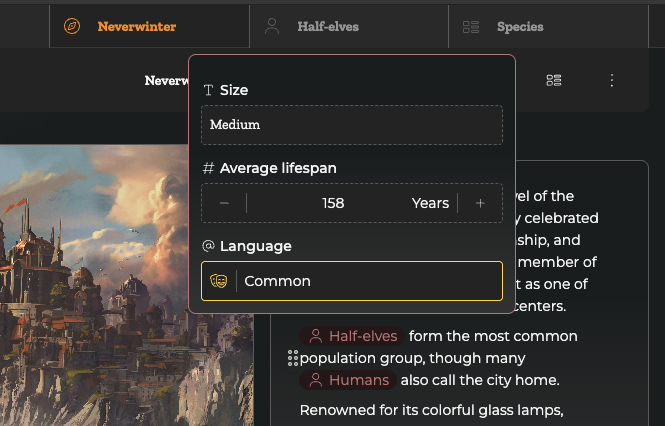This screenshot has height=426, width=665.
Task: Click the person icon on Half-elves tab
Action: [272, 27]
